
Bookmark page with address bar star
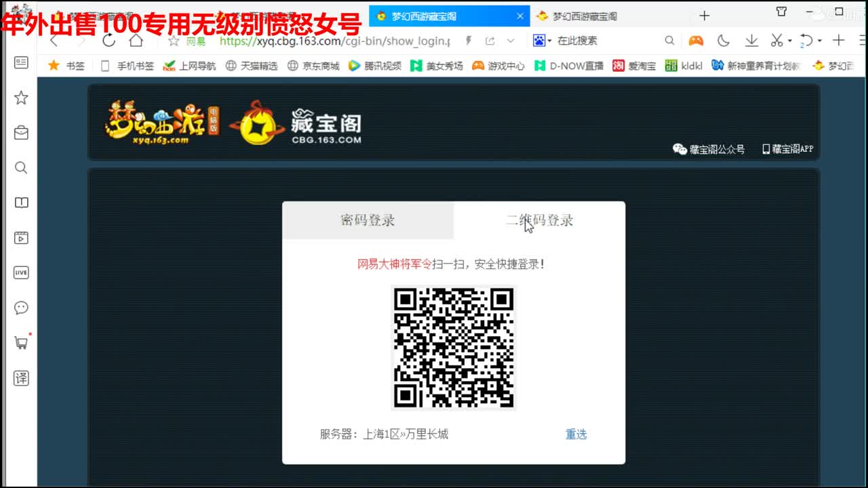point(174,41)
